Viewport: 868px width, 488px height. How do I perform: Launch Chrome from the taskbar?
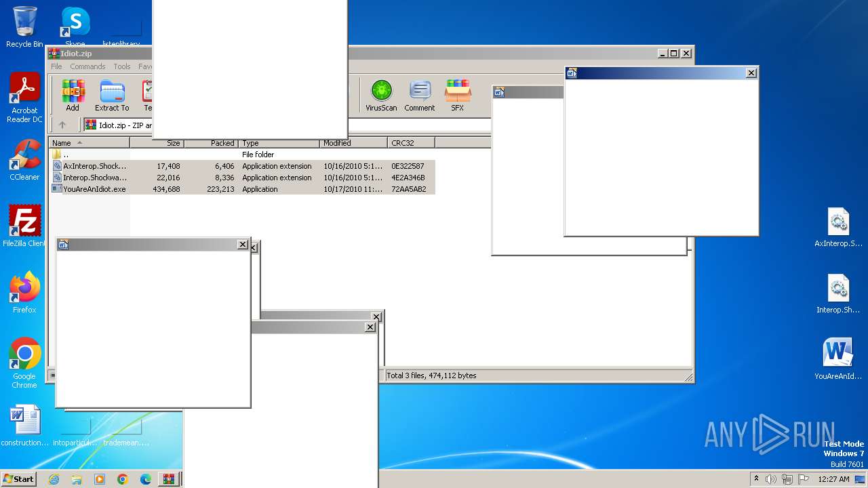click(123, 479)
